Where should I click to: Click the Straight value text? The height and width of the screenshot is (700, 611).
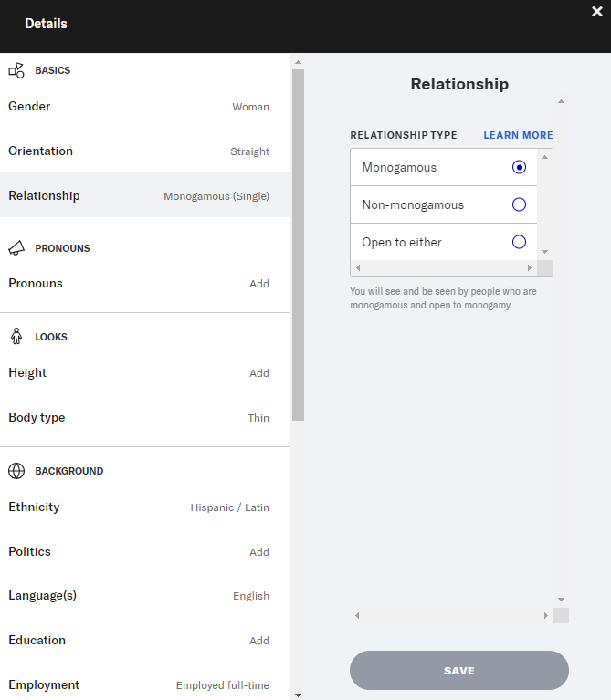pos(249,151)
